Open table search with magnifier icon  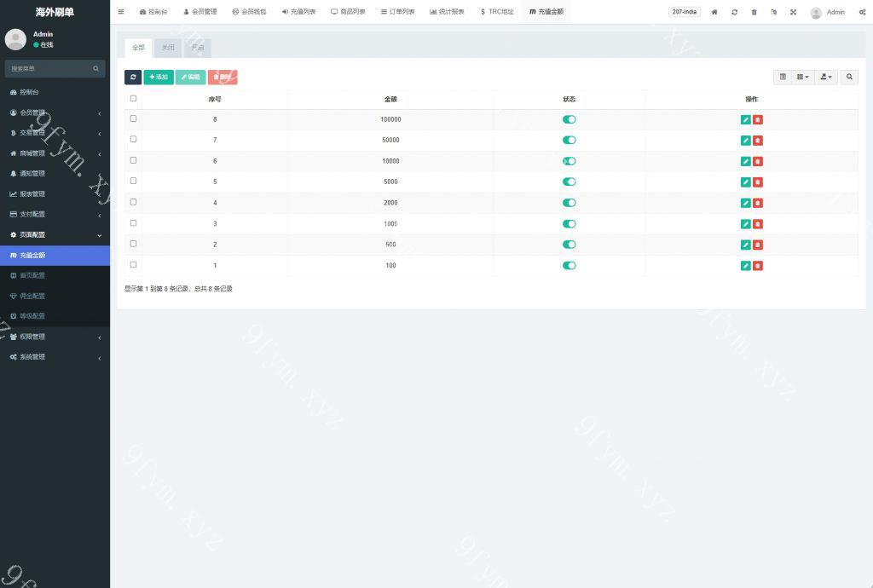849,77
